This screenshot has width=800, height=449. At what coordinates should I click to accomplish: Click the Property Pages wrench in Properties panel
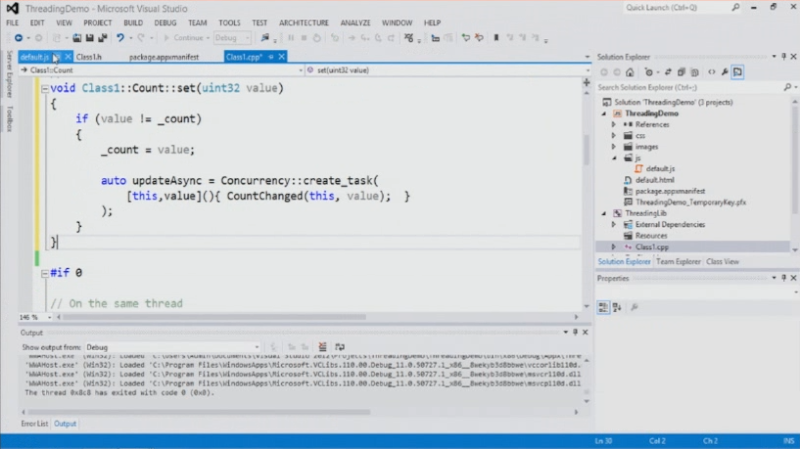tap(634, 307)
